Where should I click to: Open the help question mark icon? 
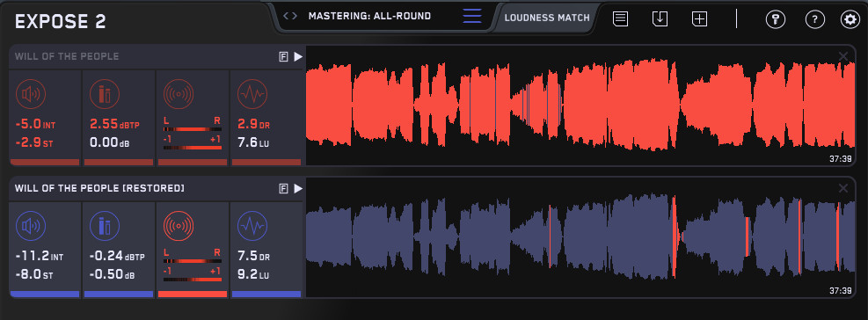pyautogui.click(x=814, y=19)
